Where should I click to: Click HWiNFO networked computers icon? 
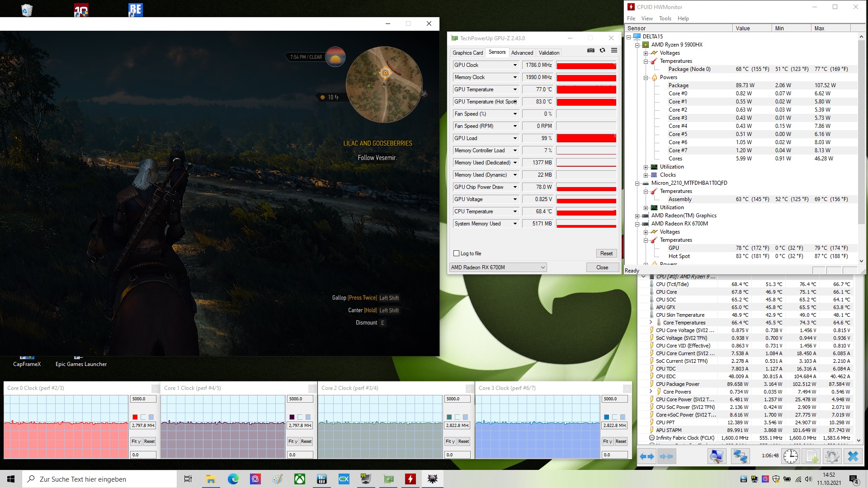pos(740,456)
